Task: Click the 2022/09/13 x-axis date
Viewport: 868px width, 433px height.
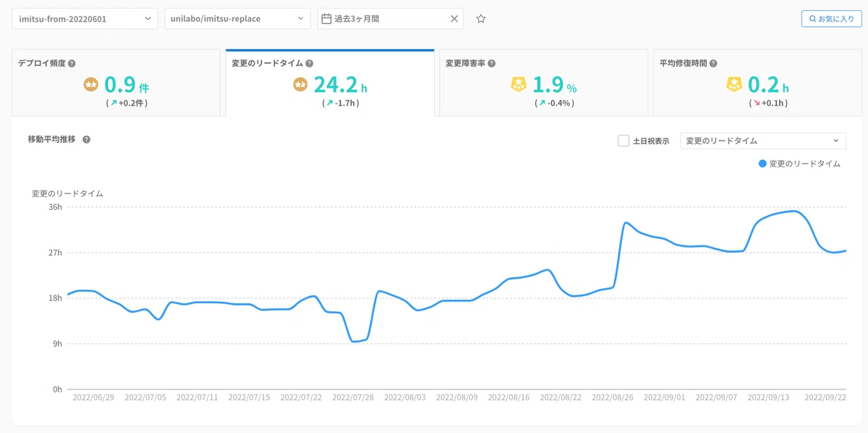Action: click(768, 397)
